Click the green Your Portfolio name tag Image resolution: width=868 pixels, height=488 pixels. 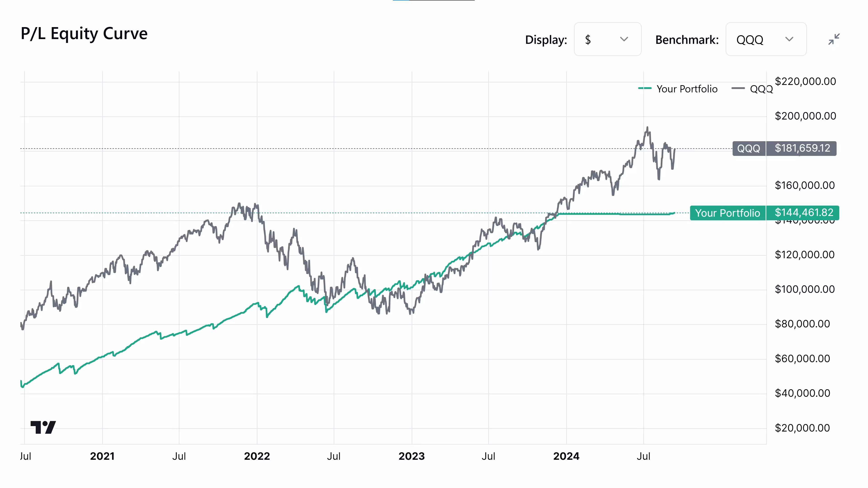[727, 213]
